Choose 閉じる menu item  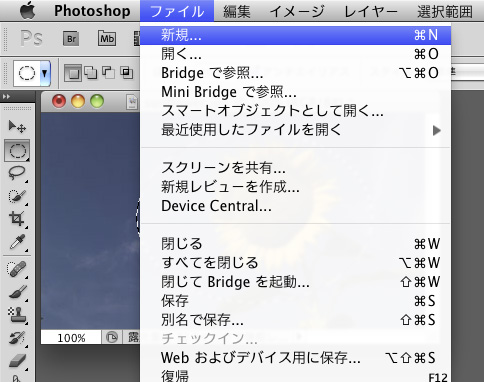pyautogui.click(x=295, y=244)
